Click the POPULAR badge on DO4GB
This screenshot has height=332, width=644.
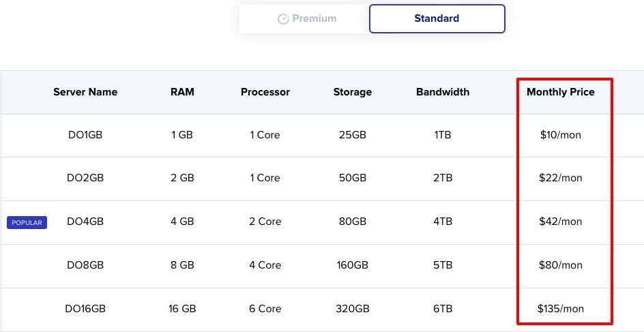(27, 223)
